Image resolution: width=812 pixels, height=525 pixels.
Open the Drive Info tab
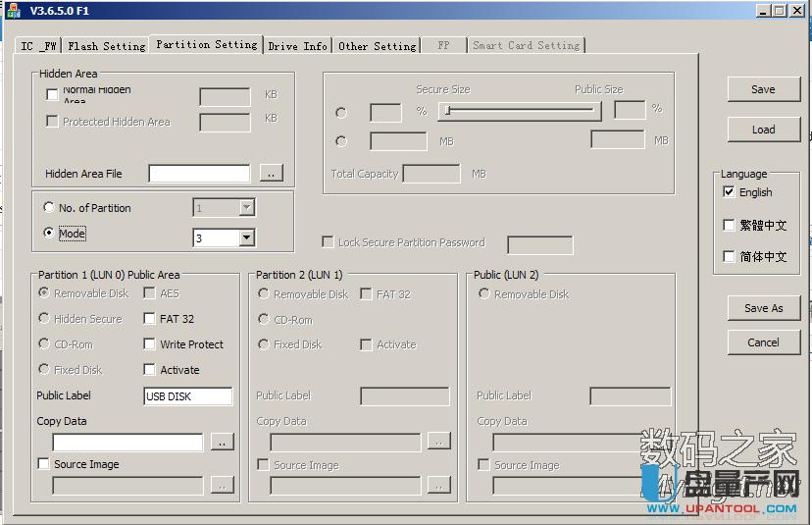point(297,46)
